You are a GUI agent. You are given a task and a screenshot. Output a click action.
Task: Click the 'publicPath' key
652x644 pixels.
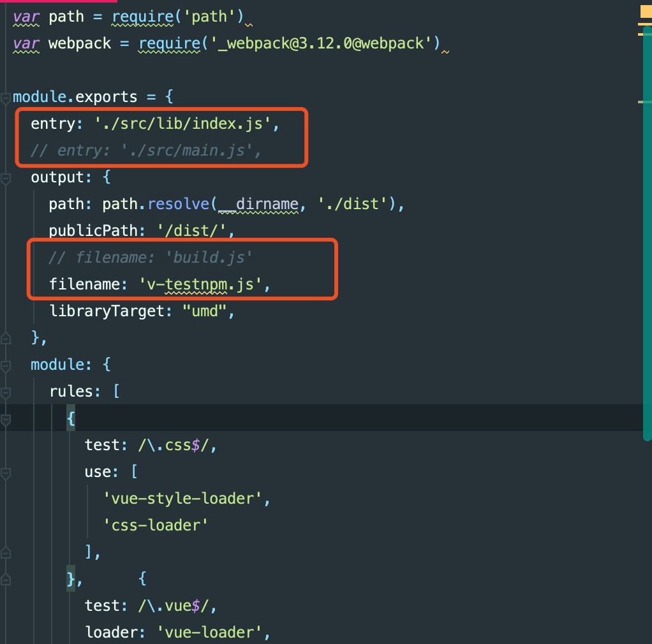[x=93, y=231]
